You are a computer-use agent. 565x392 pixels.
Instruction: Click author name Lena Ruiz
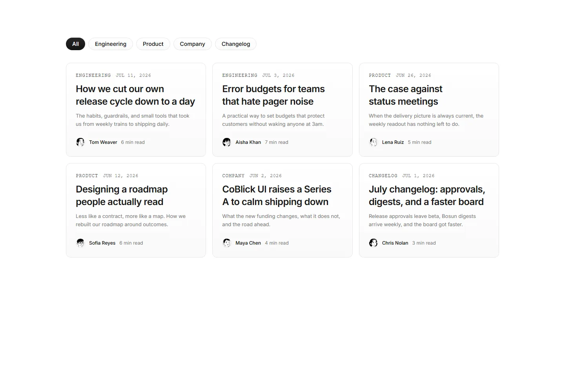click(x=393, y=142)
